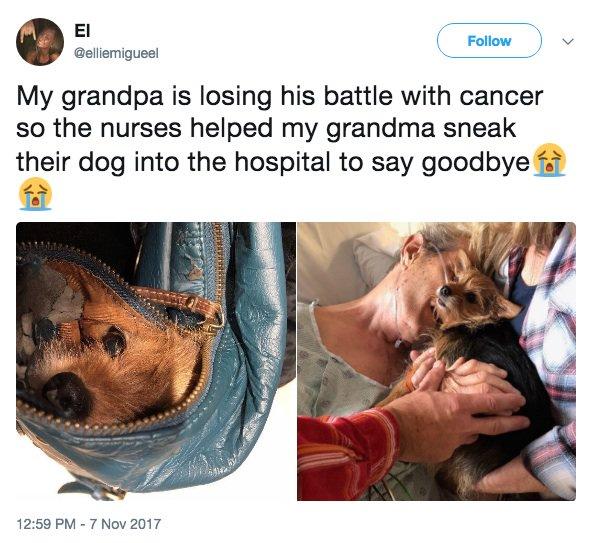The height and width of the screenshot is (543, 592).
Task: Click the word 'grandma' in tweet text
Action: pos(381,130)
